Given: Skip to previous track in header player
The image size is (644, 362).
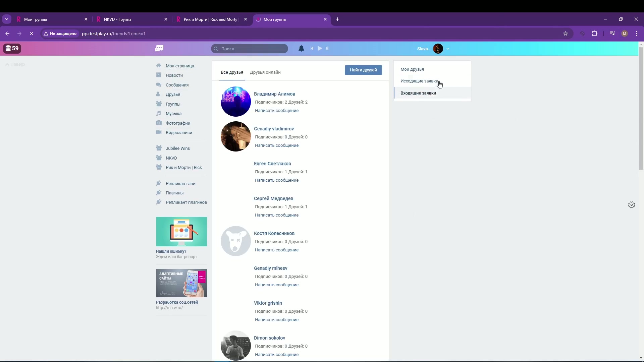Looking at the screenshot, I should 312,49.
